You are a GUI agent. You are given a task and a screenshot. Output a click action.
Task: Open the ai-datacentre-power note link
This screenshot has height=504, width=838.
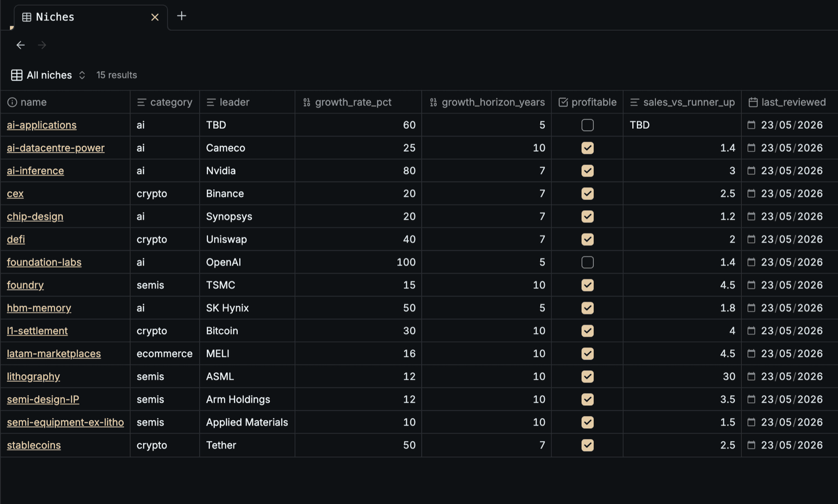tap(56, 148)
